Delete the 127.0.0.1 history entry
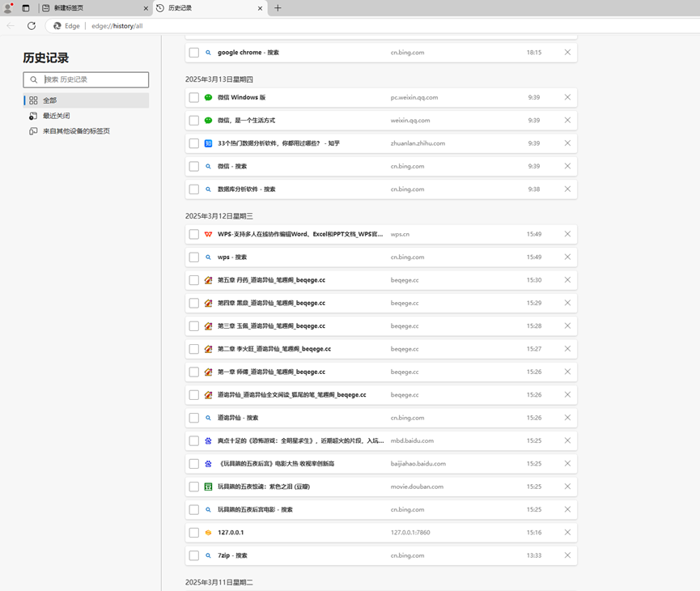Viewport: 700px width, 591px height. pyautogui.click(x=567, y=532)
